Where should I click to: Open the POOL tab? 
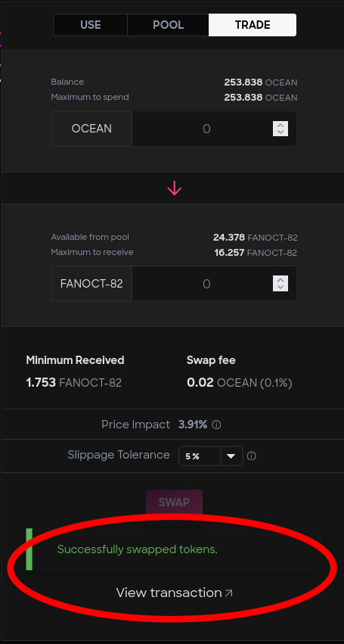pyautogui.click(x=168, y=25)
